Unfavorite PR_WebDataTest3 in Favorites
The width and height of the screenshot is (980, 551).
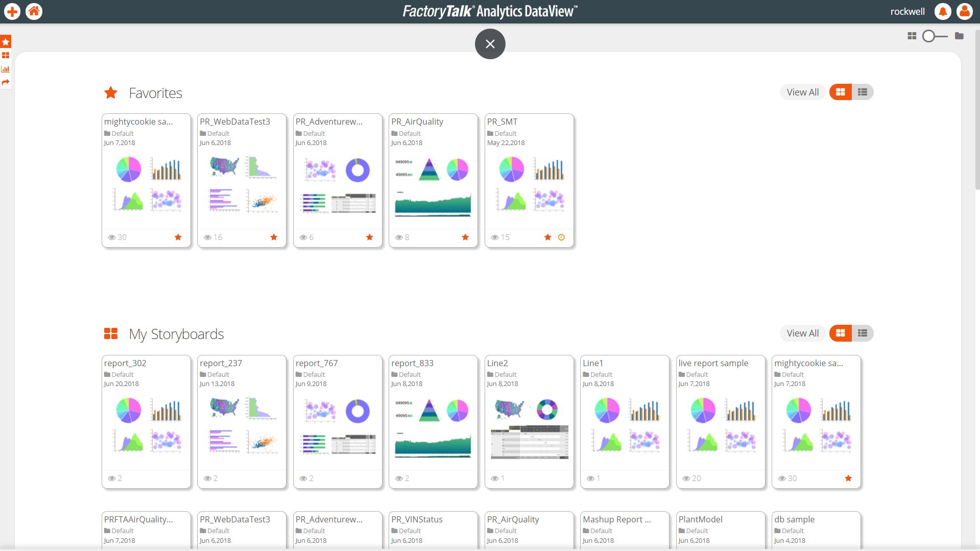[x=274, y=237]
